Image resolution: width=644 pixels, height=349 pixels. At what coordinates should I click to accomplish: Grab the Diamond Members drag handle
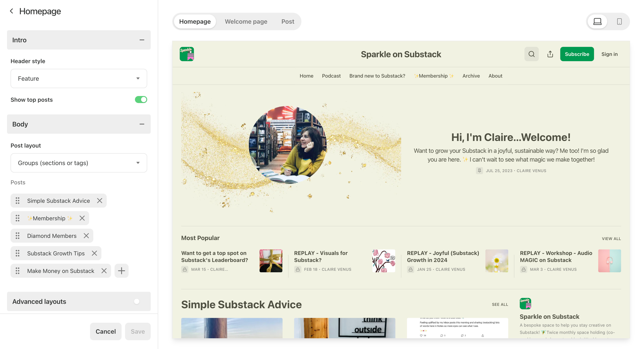coord(18,236)
